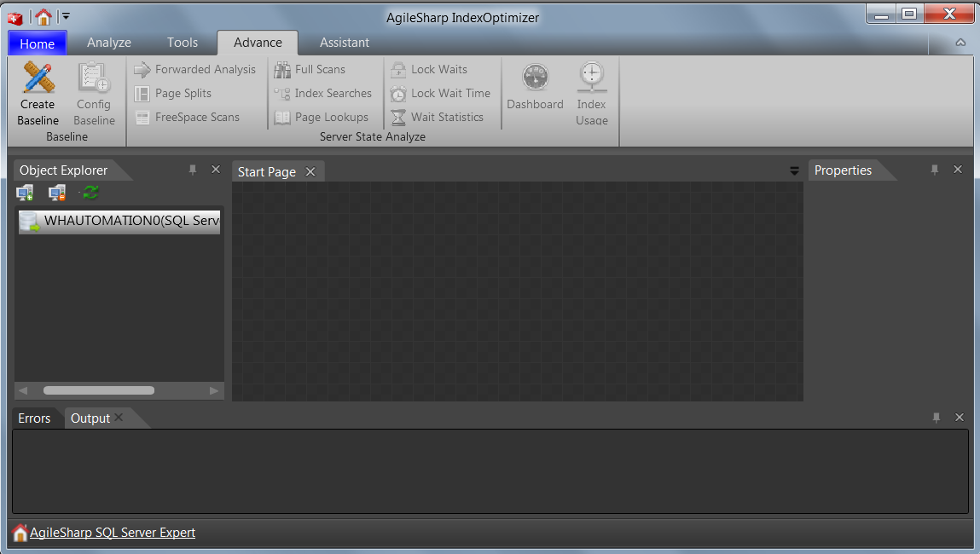Image resolution: width=980 pixels, height=554 pixels.
Task: Close the Start Page tab
Action: 310,172
